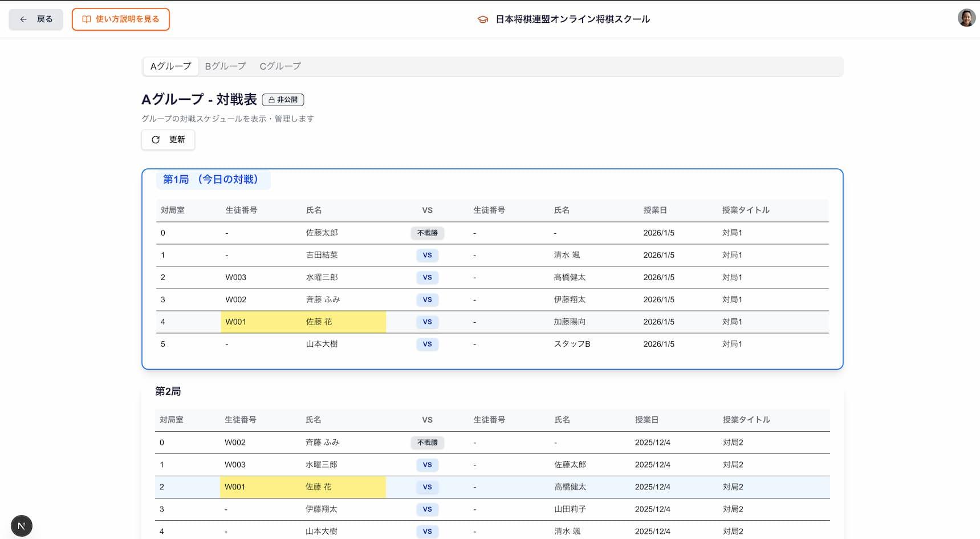Switch to the Cグループ tab
Viewport: 980px width, 539px height.
280,66
